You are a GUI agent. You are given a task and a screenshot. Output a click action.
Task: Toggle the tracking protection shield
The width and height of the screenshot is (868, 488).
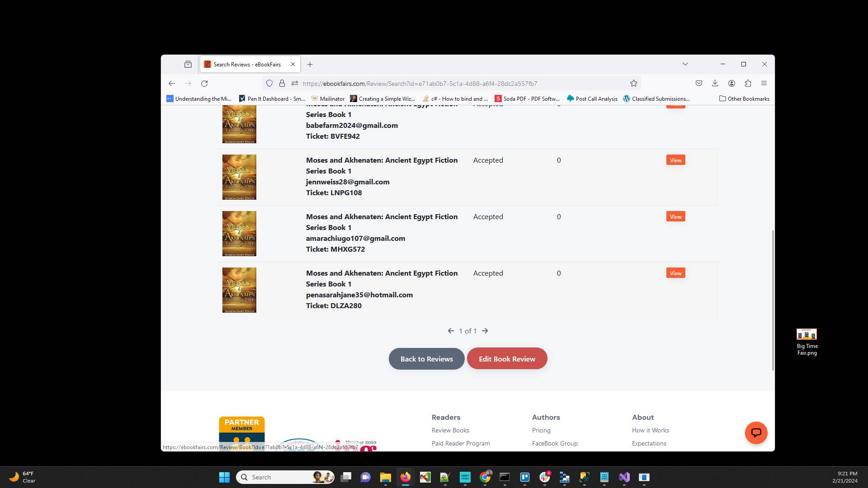tap(269, 83)
